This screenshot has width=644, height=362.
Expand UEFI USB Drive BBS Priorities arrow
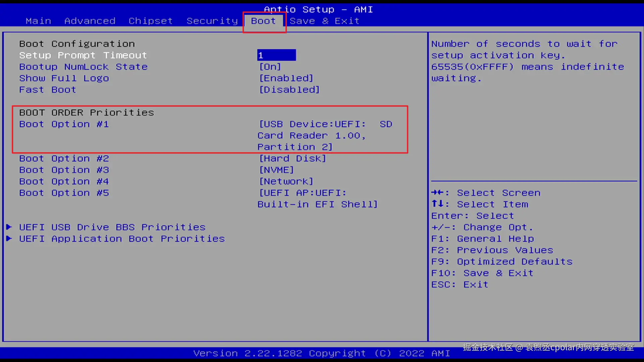(x=9, y=227)
